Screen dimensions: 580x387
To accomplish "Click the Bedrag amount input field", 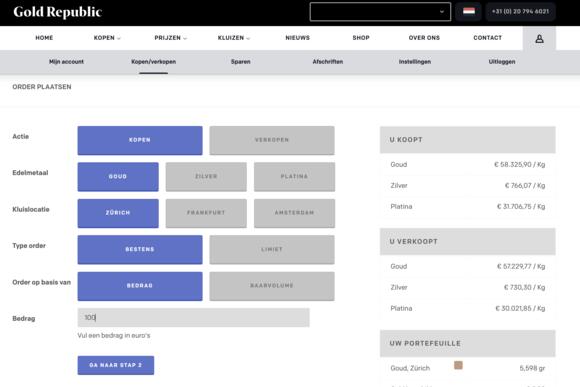I will (193, 317).
